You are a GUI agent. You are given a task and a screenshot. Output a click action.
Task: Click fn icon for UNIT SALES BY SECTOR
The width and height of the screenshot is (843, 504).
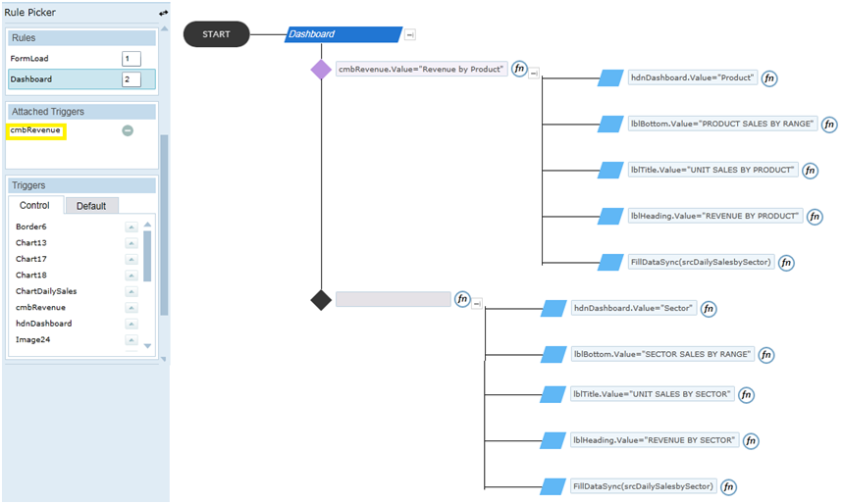[x=746, y=395]
